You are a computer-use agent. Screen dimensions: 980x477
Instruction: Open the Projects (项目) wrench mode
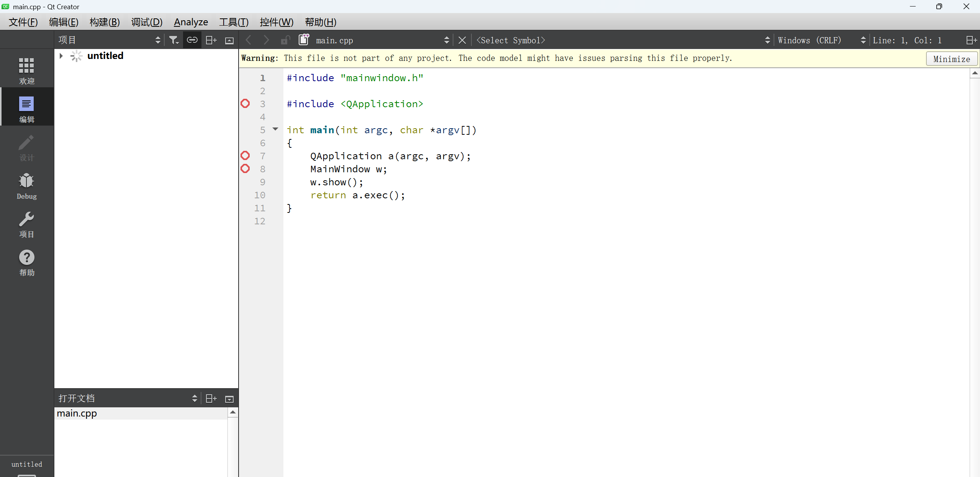26,224
